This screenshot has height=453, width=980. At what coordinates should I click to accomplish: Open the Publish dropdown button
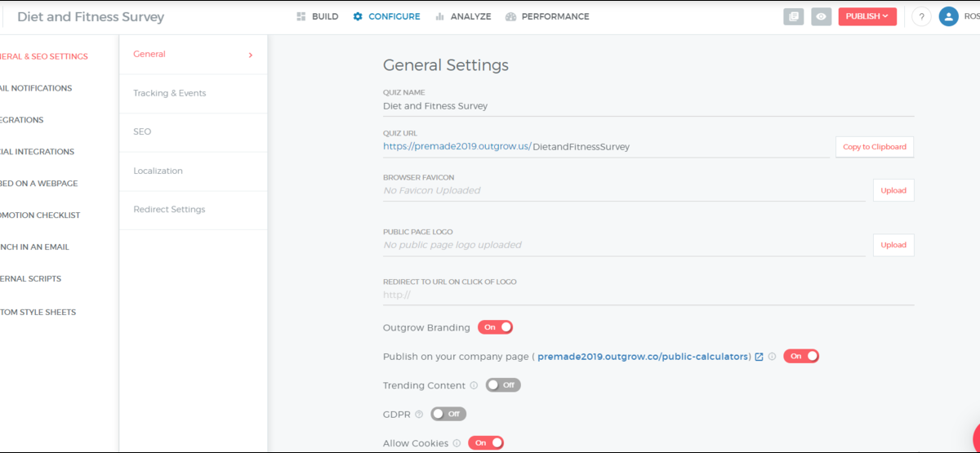[867, 16]
